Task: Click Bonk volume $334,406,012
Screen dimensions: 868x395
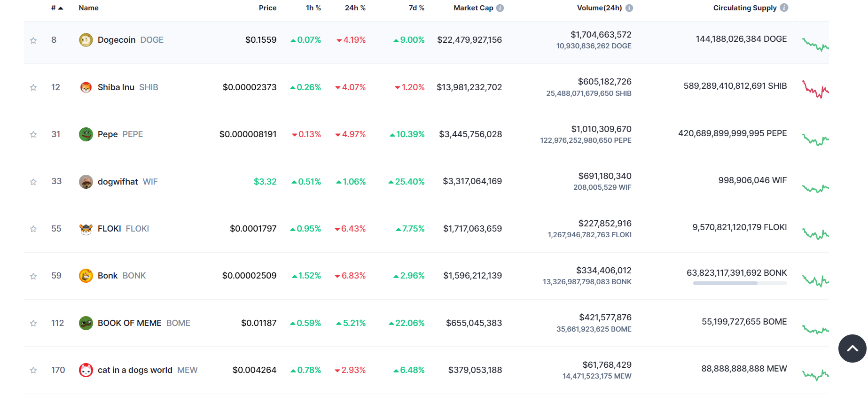Action: [x=604, y=271]
